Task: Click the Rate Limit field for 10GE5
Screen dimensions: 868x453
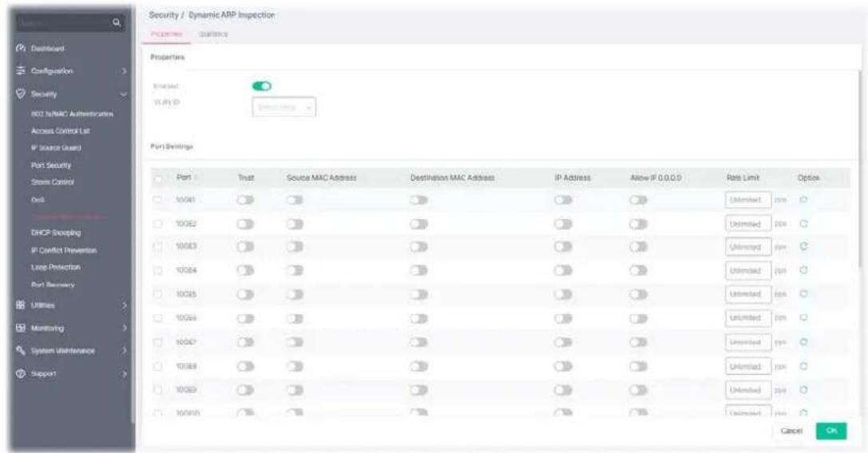Action: [748, 294]
